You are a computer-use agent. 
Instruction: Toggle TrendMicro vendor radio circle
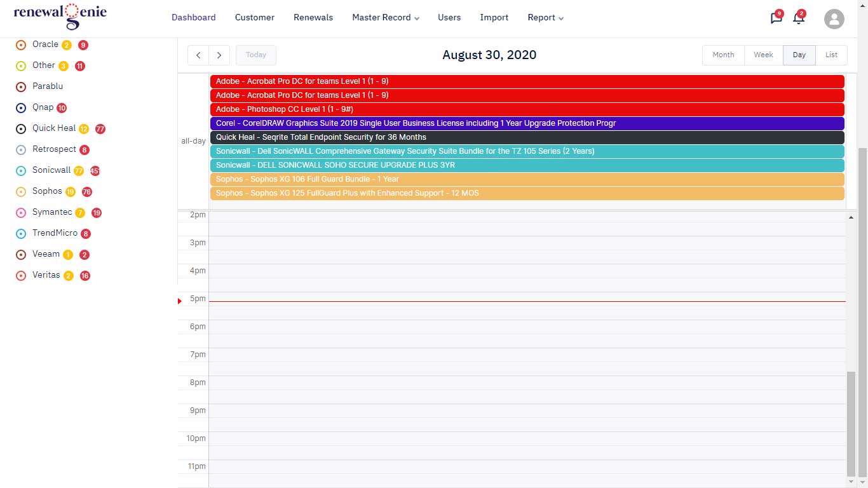(20, 234)
